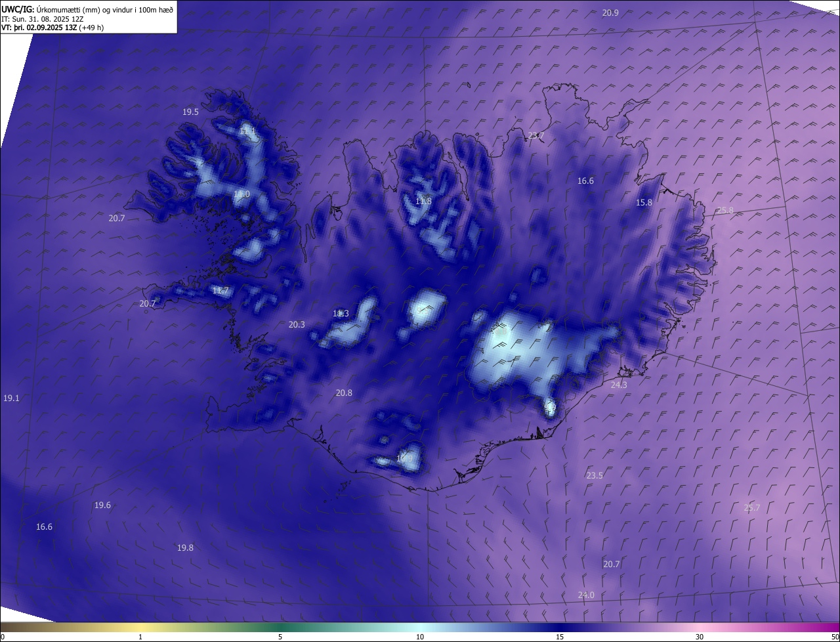Click the 19.8 value label
This screenshot has height=642, width=840.
[x=185, y=547]
